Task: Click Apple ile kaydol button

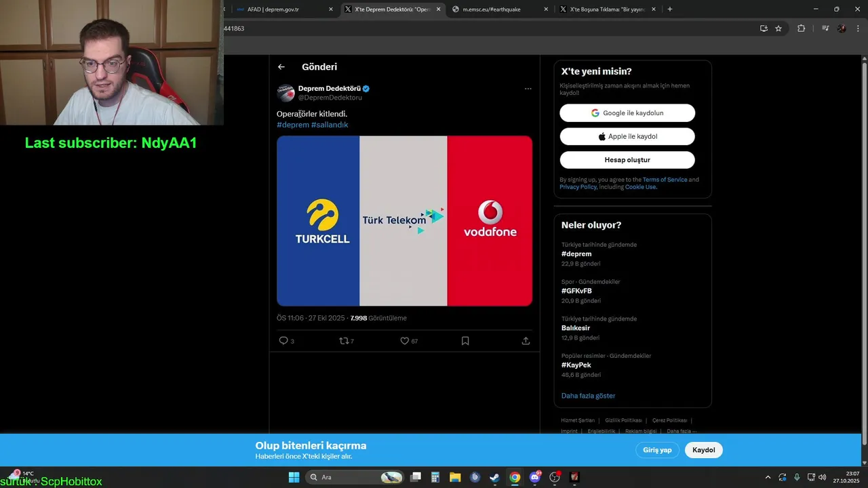Action: tap(627, 136)
